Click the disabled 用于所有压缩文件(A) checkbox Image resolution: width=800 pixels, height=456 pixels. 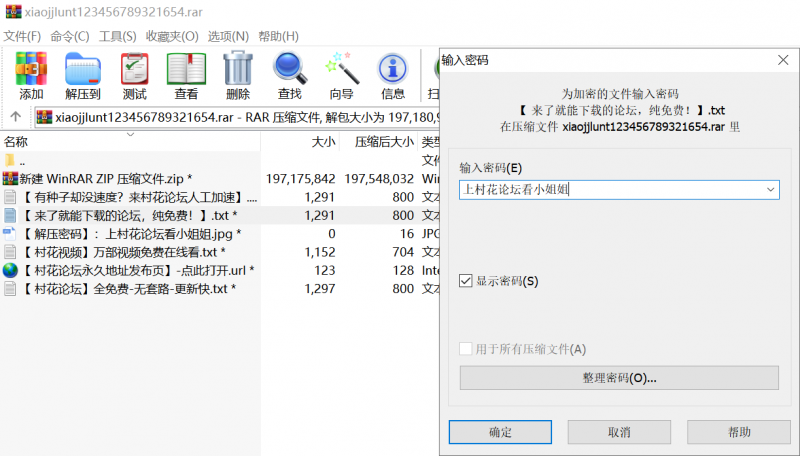click(465, 349)
